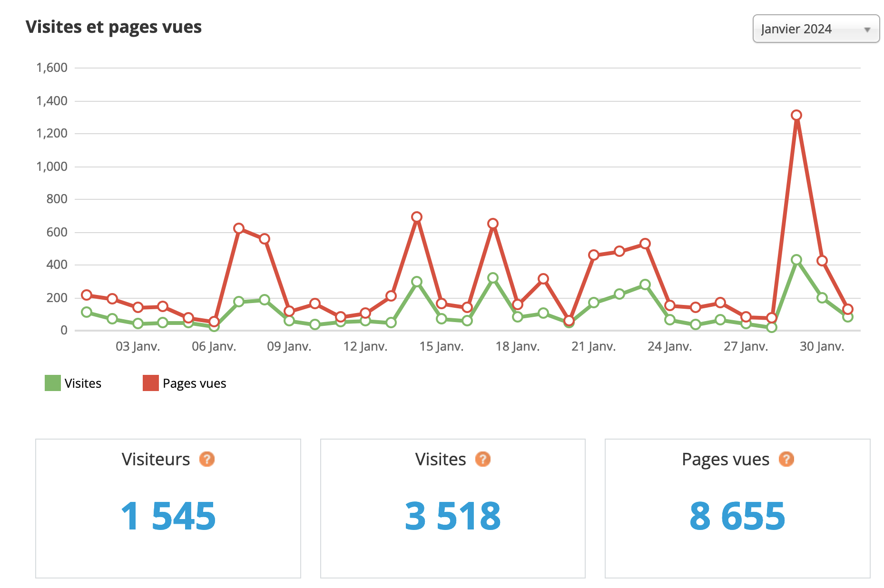
Task: Click the 30 Janv. axis label
Action: tap(822, 346)
